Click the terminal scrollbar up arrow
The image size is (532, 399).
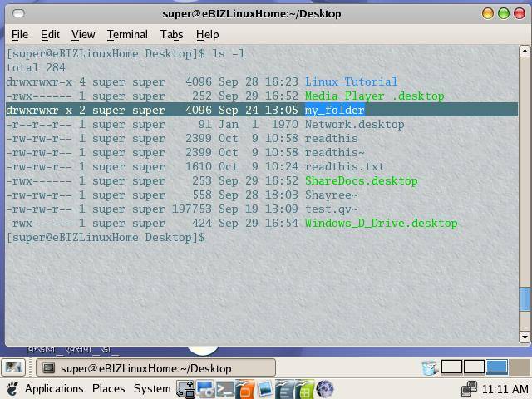point(525,52)
